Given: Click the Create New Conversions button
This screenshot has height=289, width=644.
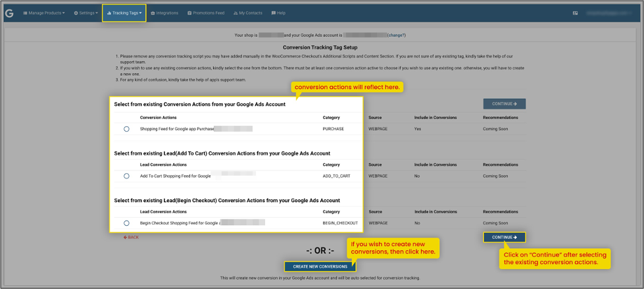Looking at the screenshot, I should click(x=320, y=267).
